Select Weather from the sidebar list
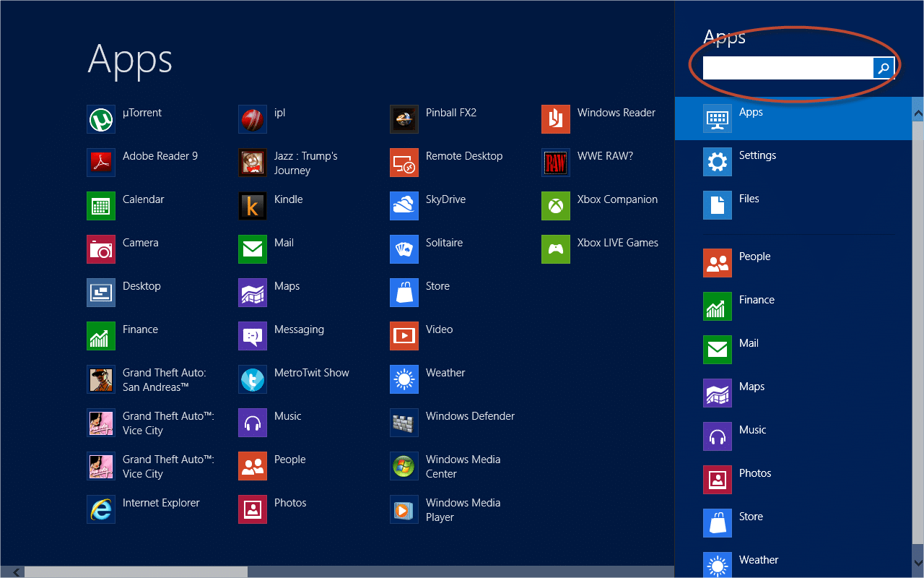The width and height of the screenshot is (924, 578). tap(759, 559)
